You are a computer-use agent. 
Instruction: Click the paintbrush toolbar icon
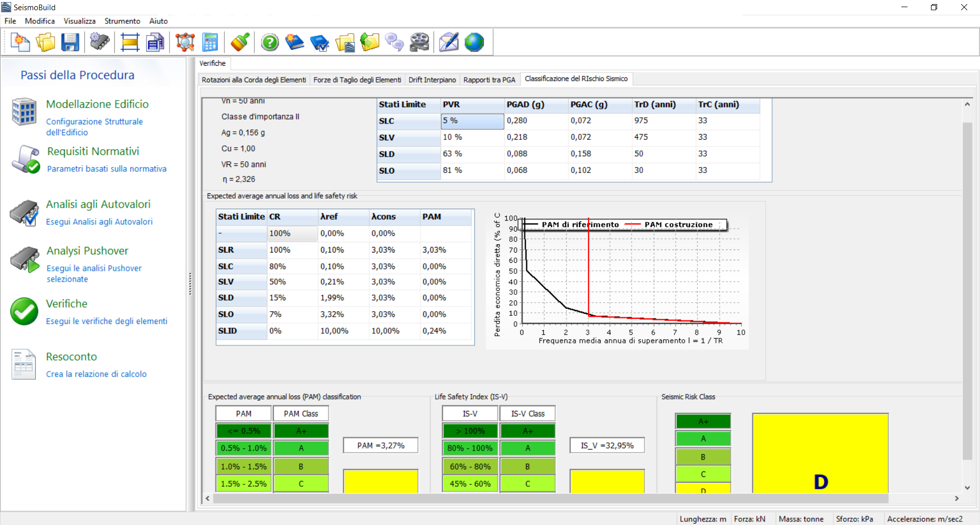pos(240,42)
